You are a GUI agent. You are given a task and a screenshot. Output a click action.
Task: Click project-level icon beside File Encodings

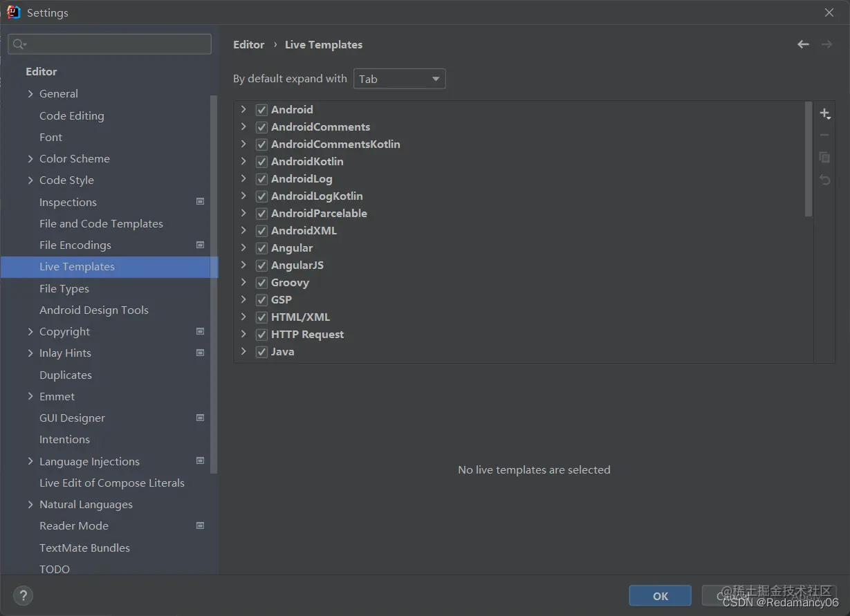pos(201,245)
